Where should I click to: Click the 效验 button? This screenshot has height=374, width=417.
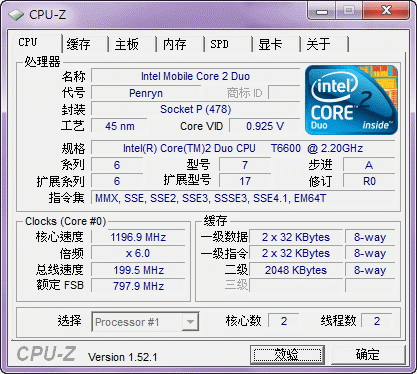(x=287, y=354)
